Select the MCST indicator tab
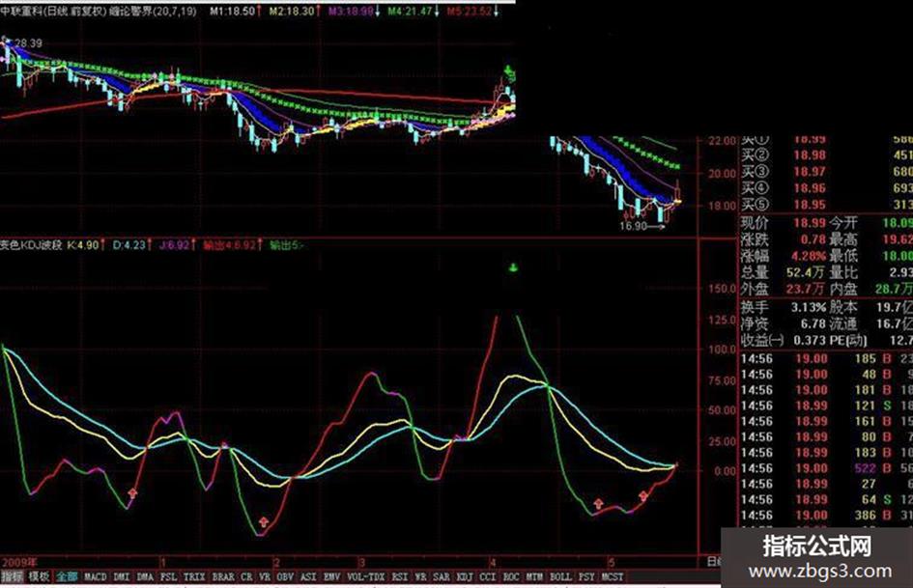The image size is (913, 588). tap(613, 576)
